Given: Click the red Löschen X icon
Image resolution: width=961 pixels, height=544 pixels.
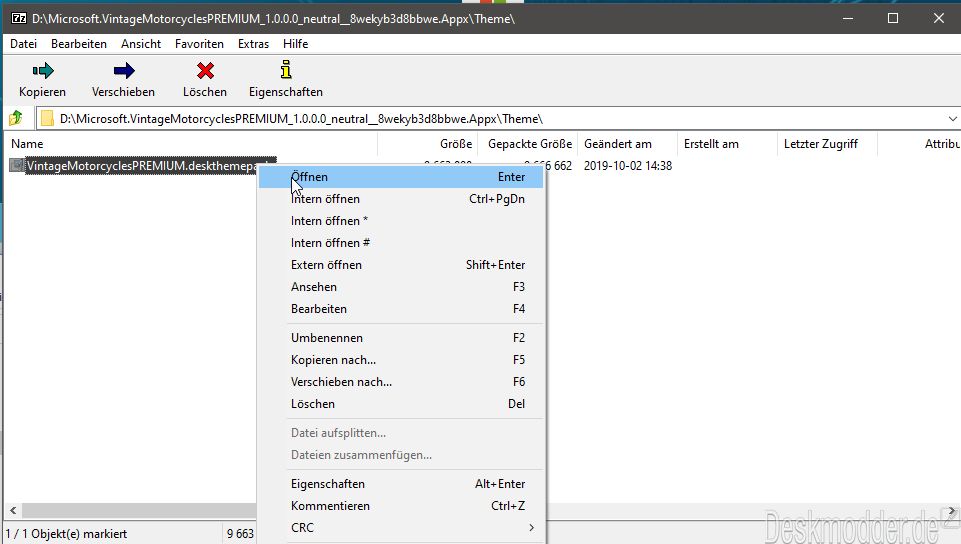Looking at the screenshot, I should point(205,71).
